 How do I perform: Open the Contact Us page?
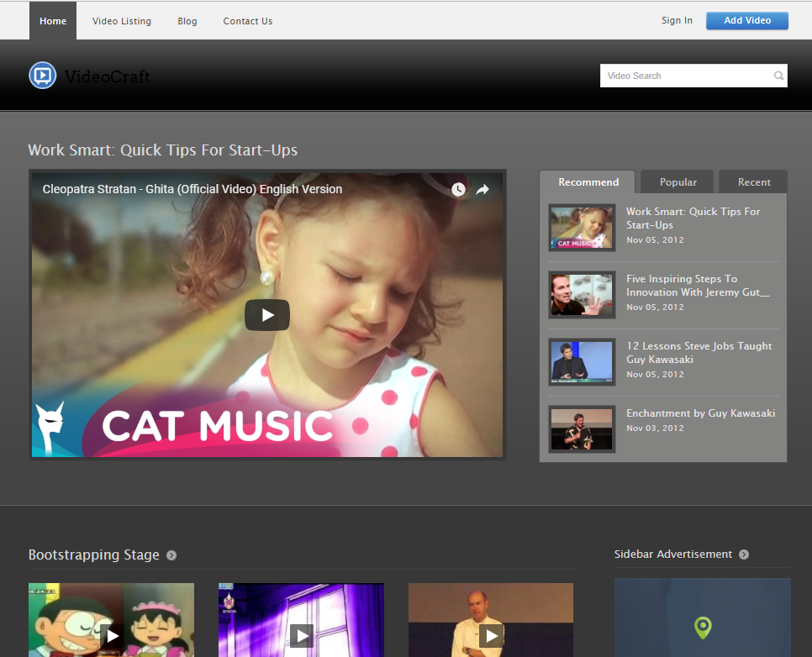(247, 21)
